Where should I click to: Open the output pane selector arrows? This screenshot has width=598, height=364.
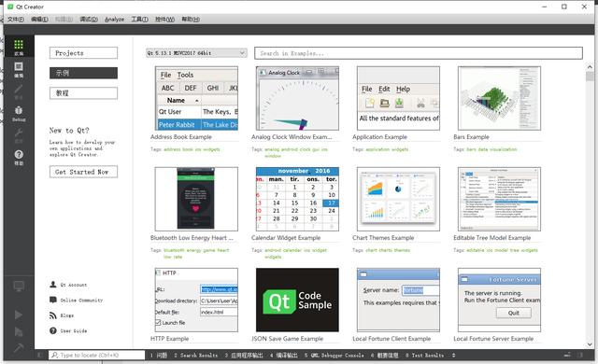[x=453, y=356]
